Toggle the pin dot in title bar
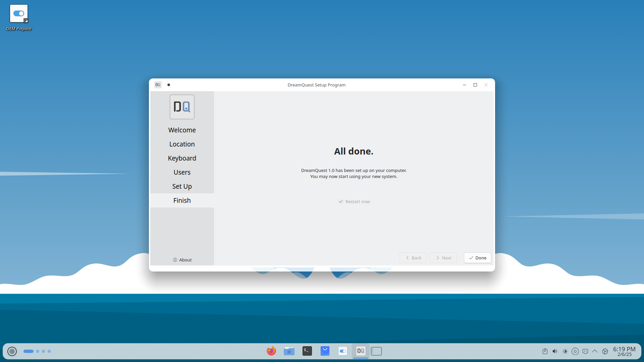644x362 pixels. (x=169, y=85)
